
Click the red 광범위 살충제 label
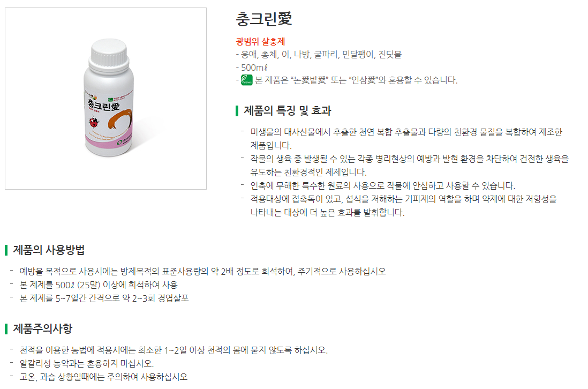pyautogui.click(x=261, y=41)
